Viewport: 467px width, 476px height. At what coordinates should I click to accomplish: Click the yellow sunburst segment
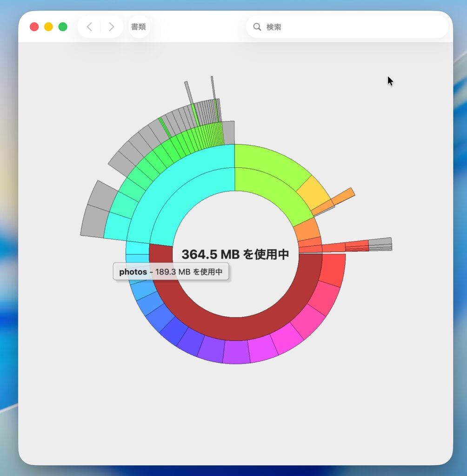point(313,193)
